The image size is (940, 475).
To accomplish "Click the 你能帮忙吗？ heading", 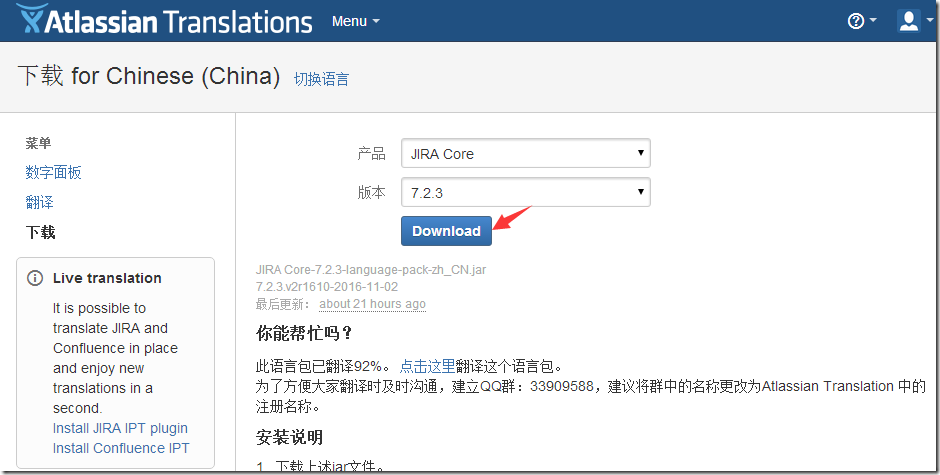I will point(305,334).
